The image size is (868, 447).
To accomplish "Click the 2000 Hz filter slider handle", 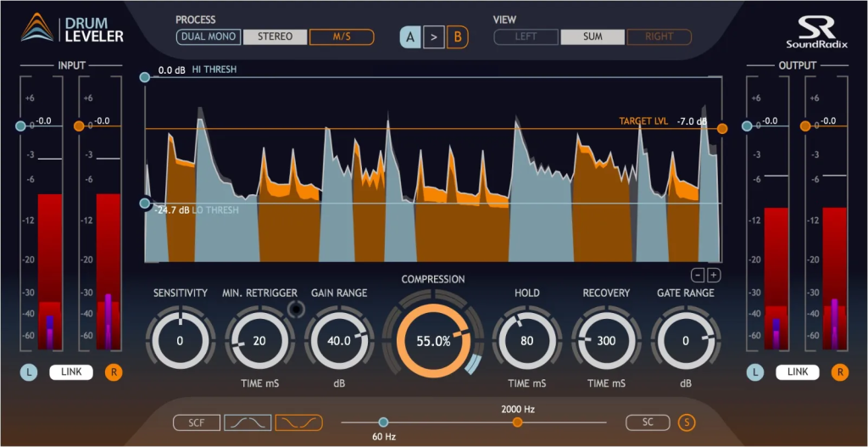I will coord(517,422).
